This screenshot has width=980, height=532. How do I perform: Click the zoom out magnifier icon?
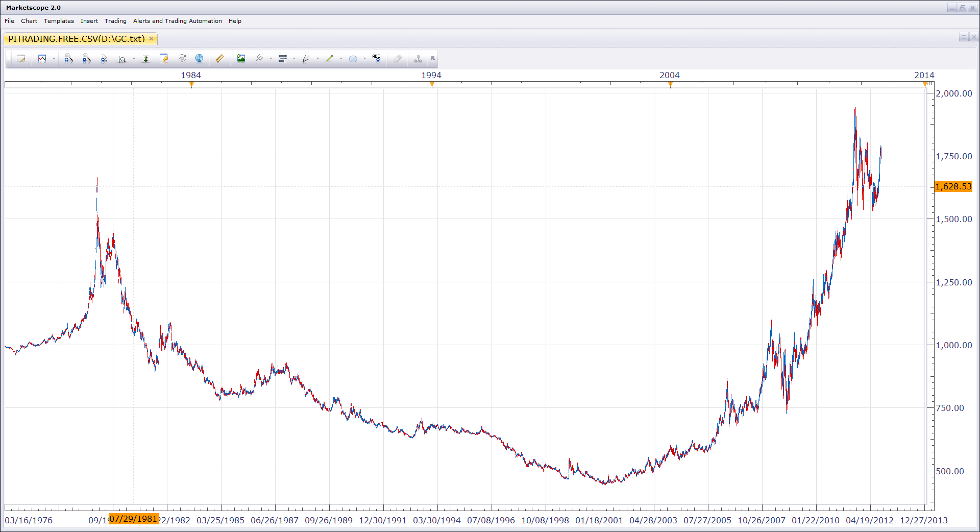[86, 59]
